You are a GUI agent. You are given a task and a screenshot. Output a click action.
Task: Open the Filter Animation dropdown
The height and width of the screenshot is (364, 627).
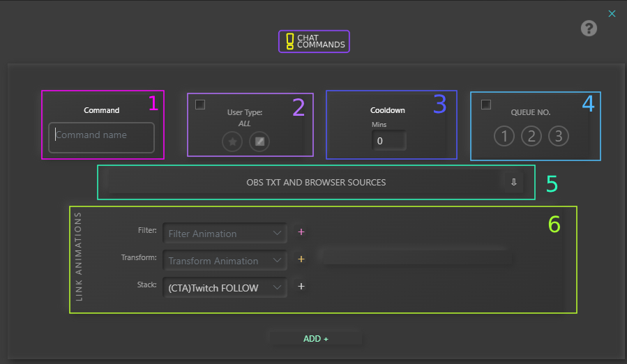click(x=225, y=234)
